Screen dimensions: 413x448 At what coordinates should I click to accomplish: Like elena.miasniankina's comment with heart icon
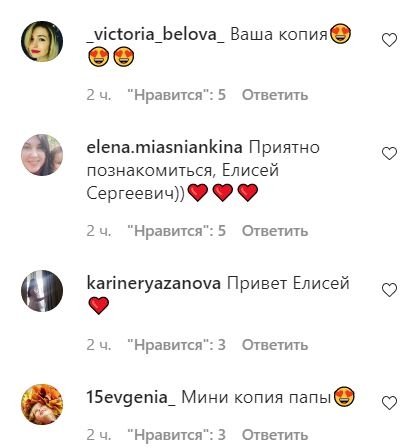[389, 153]
